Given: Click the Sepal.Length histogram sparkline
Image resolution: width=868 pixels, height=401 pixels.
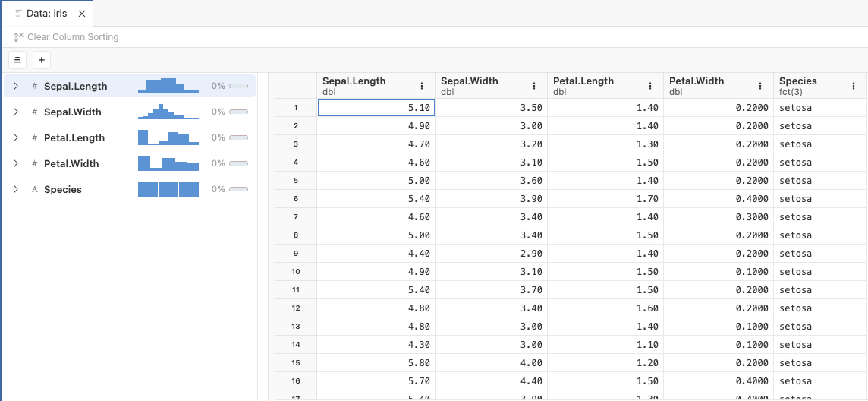Looking at the screenshot, I should click(x=168, y=86).
